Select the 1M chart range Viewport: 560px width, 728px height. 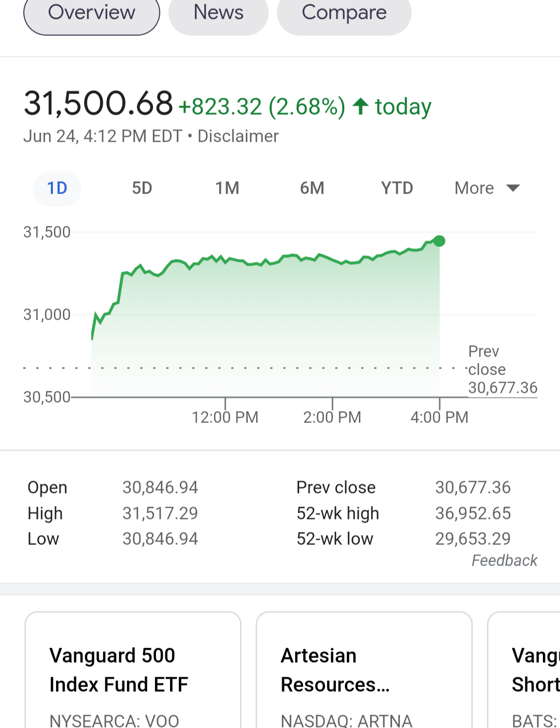tap(227, 188)
